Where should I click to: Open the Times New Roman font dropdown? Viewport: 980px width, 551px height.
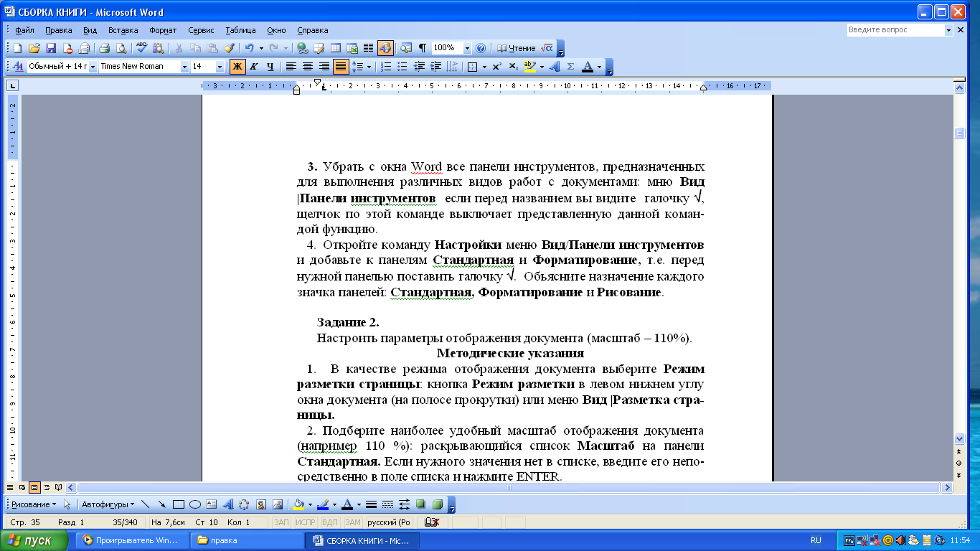click(184, 67)
